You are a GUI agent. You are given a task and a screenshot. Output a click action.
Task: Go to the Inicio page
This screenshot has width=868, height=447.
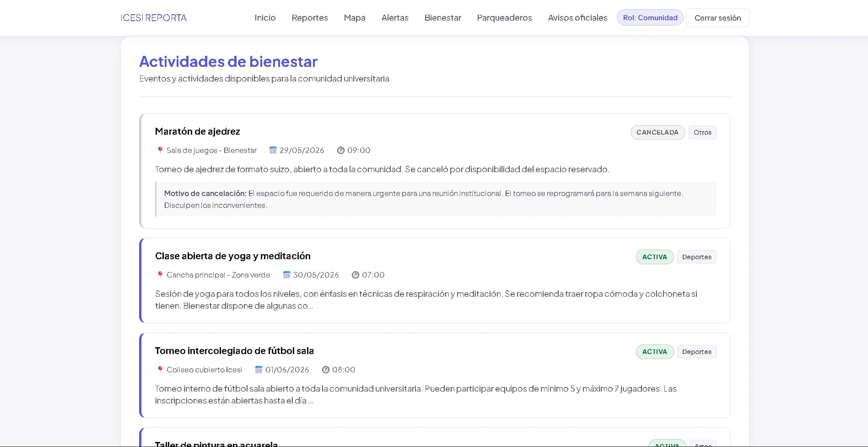coord(265,18)
